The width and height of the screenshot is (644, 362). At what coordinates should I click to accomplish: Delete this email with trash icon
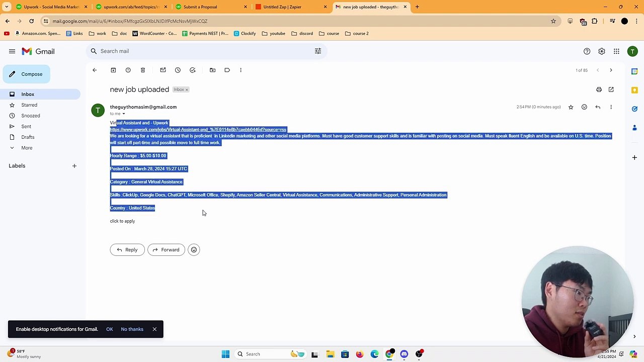(x=143, y=70)
